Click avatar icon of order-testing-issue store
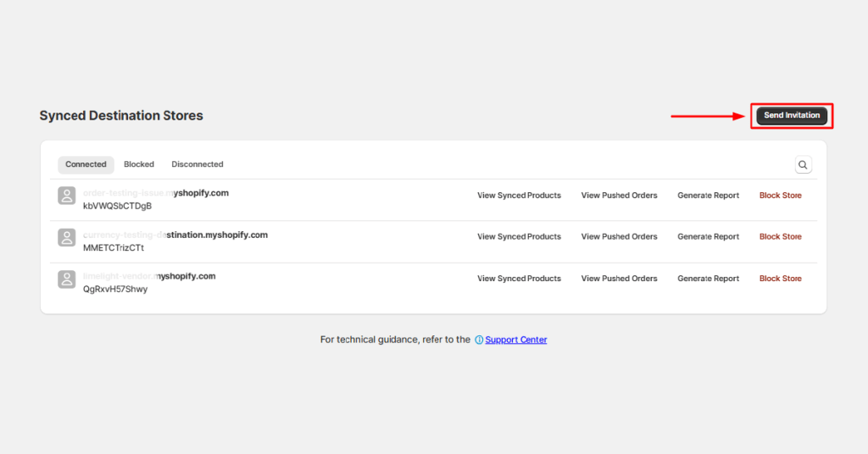Screen dimensions: 868x454 67,197
